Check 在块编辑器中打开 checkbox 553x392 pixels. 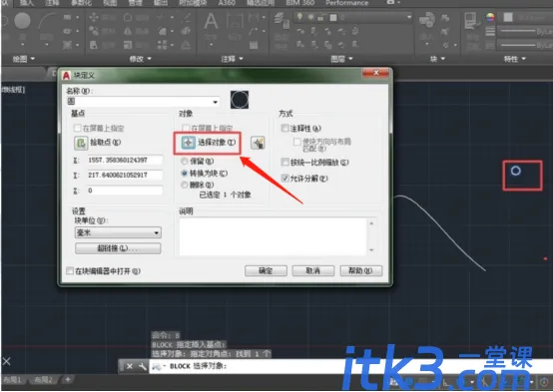[x=70, y=270]
